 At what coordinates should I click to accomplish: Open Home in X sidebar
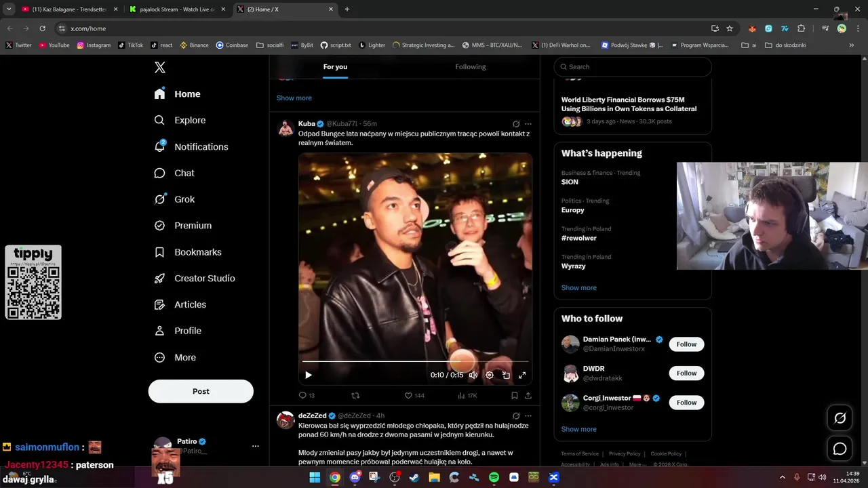click(178, 94)
